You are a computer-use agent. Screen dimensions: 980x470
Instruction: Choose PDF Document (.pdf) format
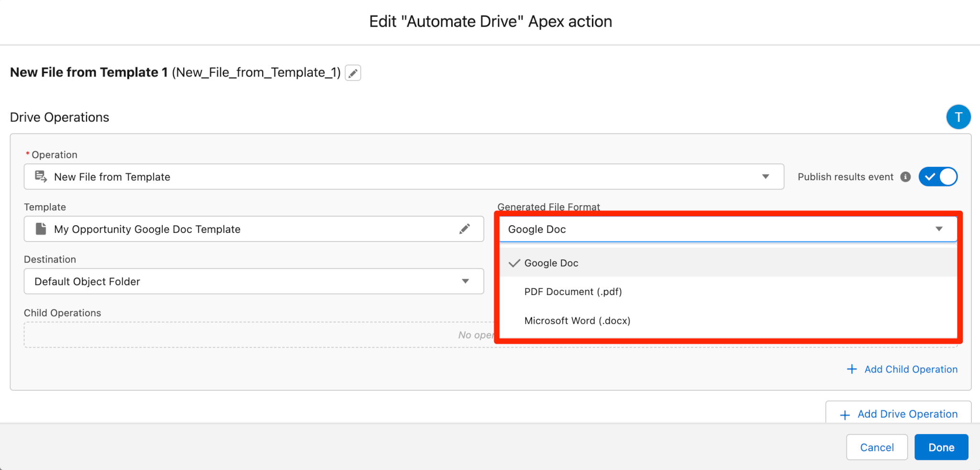tap(728, 292)
